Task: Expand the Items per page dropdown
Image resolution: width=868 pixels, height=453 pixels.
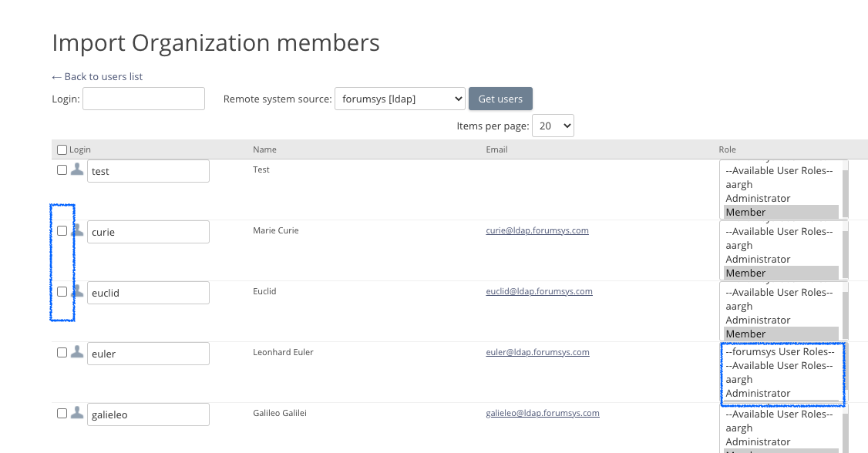Action: click(554, 126)
